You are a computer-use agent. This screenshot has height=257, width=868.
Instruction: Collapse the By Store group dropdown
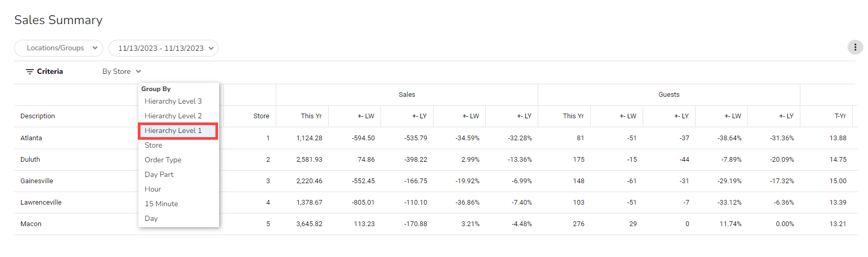[x=122, y=72]
